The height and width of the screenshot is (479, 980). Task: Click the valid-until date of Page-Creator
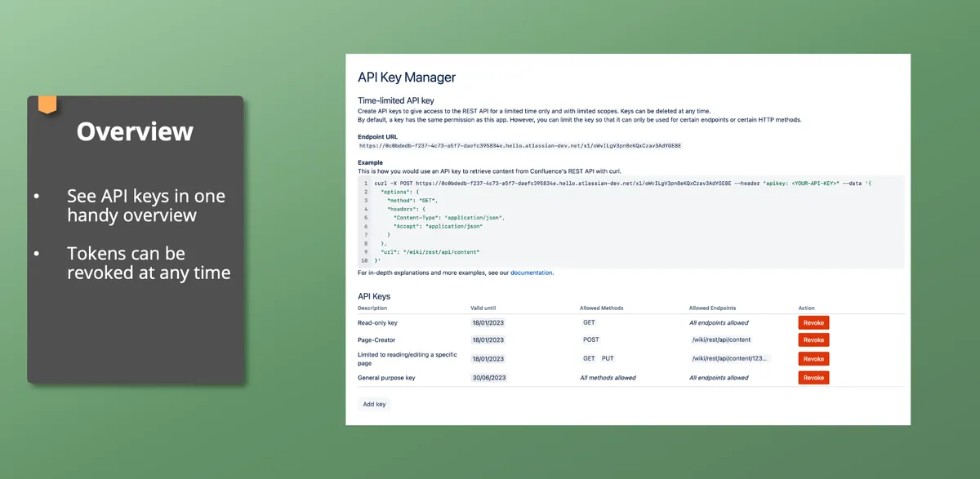coord(488,339)
